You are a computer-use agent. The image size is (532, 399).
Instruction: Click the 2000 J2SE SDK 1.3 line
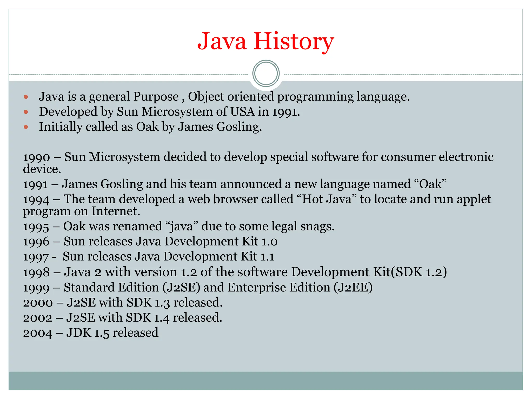click(x=123, y=303)
